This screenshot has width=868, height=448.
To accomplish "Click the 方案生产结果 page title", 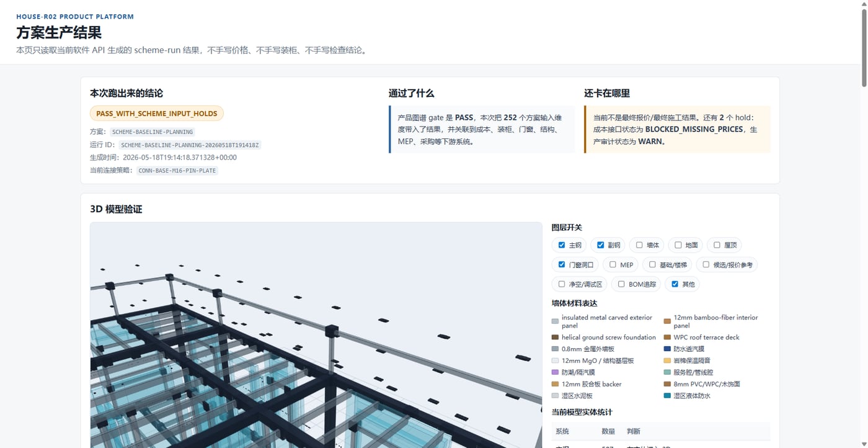I will 59,32.
